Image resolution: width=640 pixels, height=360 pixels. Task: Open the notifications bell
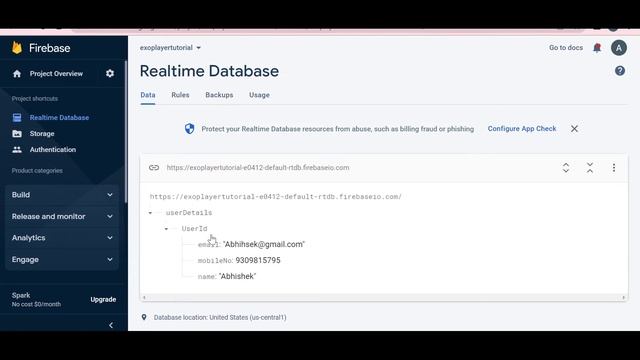(597, 48)
